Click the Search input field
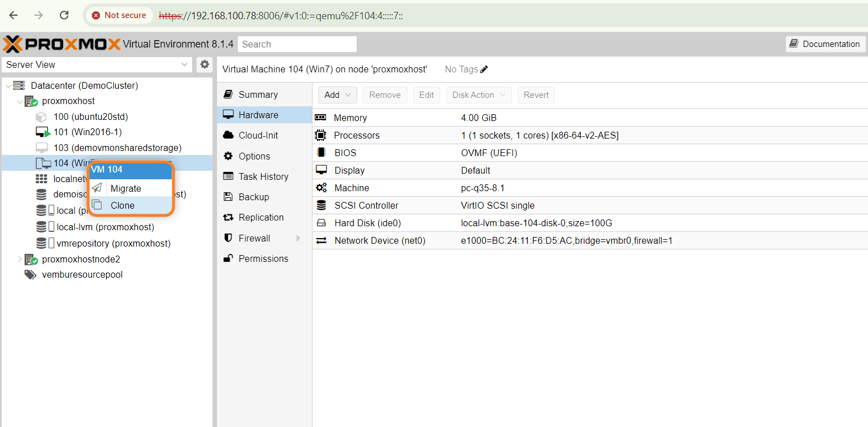This screenshot has height=427, width=868. click(297, 44)
